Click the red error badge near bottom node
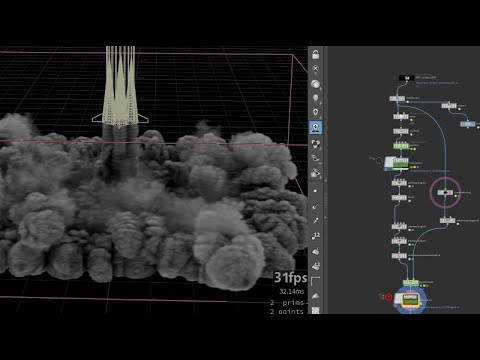 click(x=388, y=297)
